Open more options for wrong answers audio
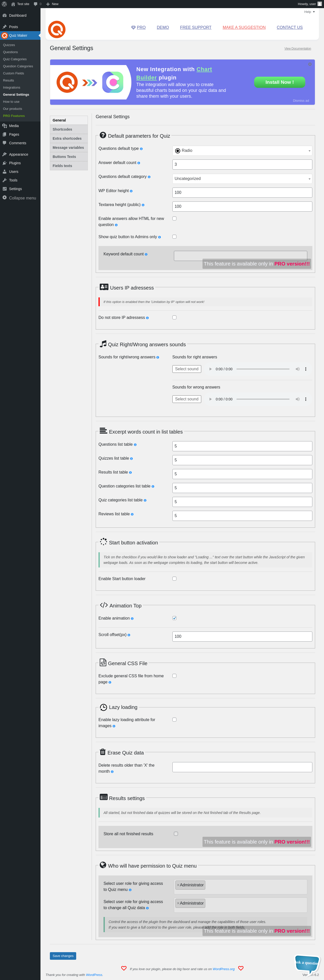This screenshot has height=980, width=324. click(306, 399)
